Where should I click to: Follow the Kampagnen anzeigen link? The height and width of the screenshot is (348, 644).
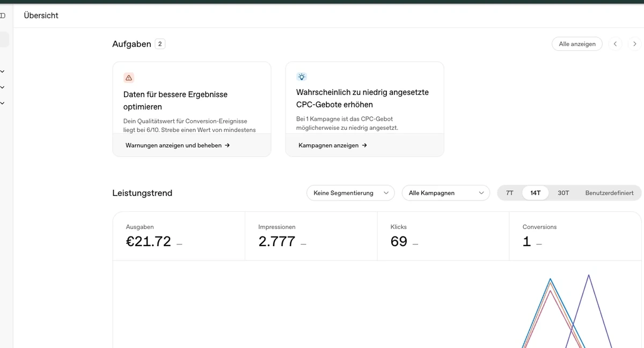[333, 145]
